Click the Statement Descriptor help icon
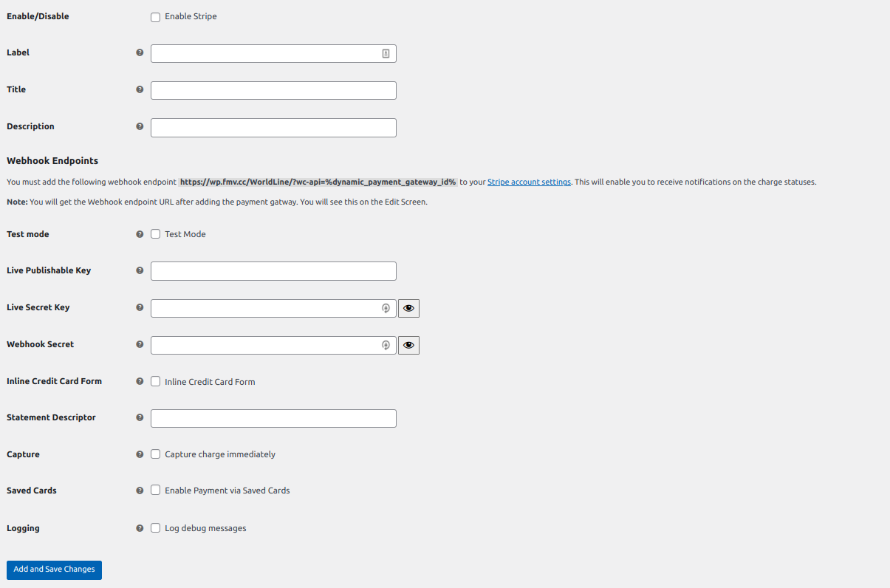Image resolution: width=890 pixels, height=588 pixels. [140, 418]
